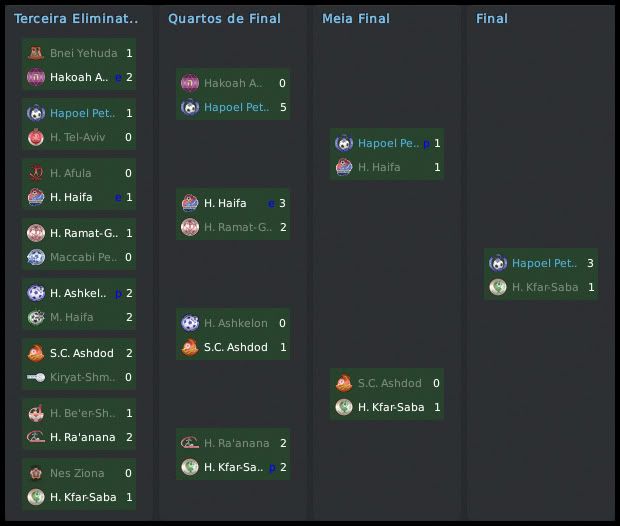Click the Kiryat-Shm.. club badge

[36, 377]
